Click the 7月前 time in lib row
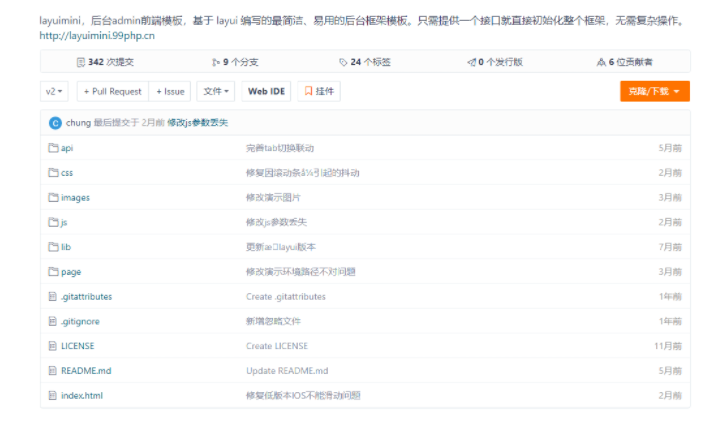This screenshot has height=425, width=716. click(x=670, y=247)
